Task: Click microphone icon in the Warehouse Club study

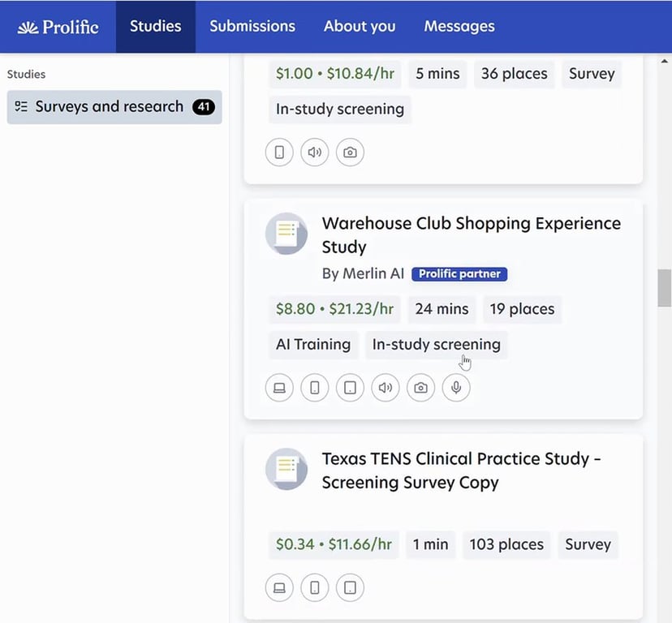Action: [456, 388]
